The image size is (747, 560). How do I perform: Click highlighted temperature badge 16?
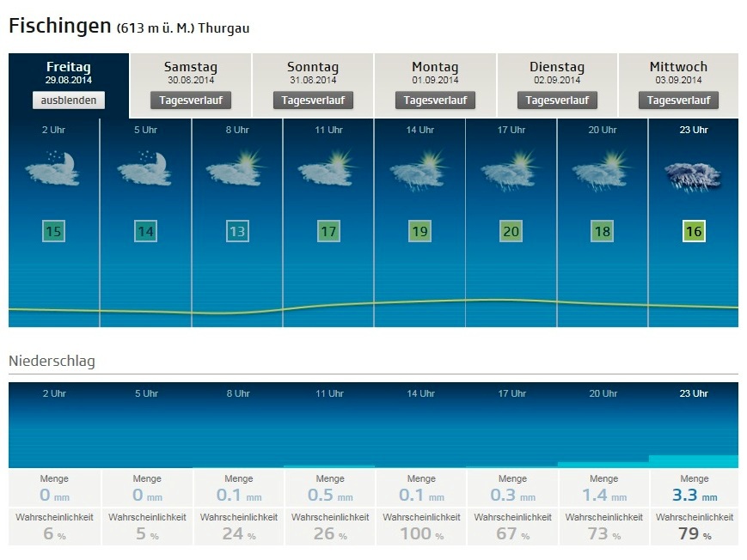click(694, 231)
